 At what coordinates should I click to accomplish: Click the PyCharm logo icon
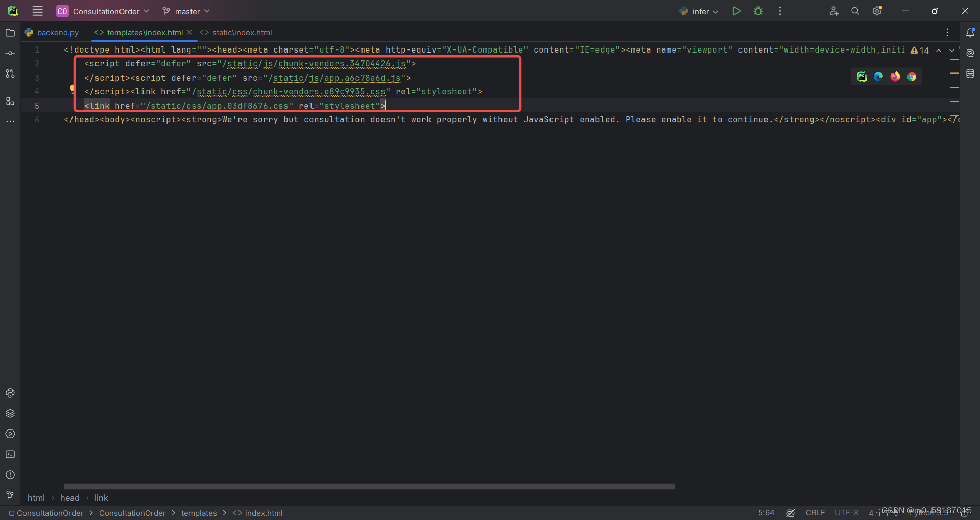pos(13,11)
